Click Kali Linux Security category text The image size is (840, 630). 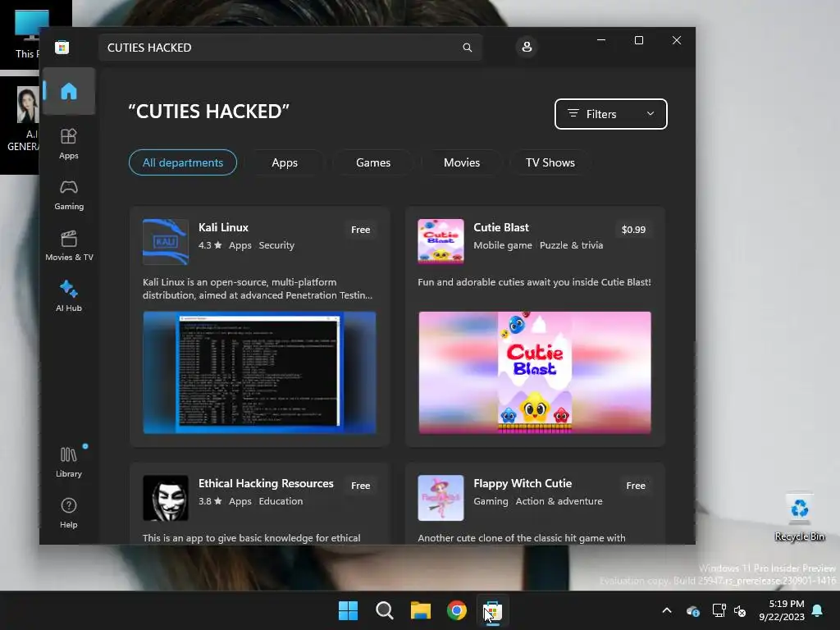click(276, 245)
